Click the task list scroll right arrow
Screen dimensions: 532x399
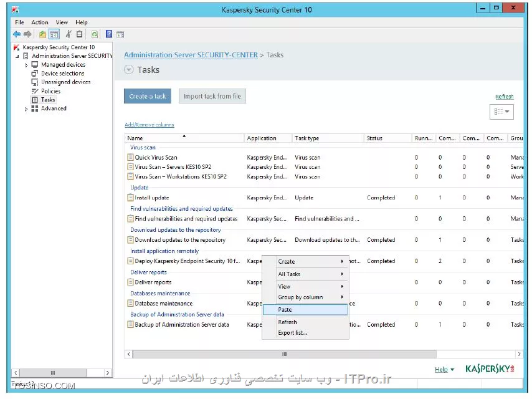coord(519,354)
